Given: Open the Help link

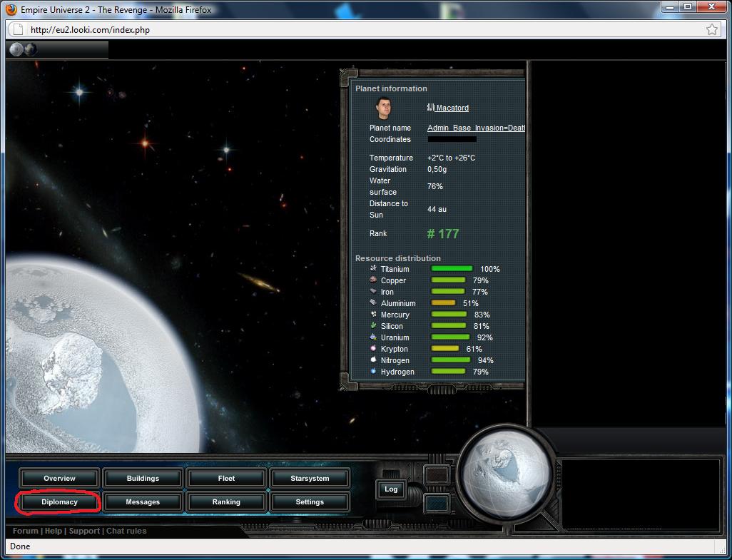Looking at the screenshot, I should (54, 531).
